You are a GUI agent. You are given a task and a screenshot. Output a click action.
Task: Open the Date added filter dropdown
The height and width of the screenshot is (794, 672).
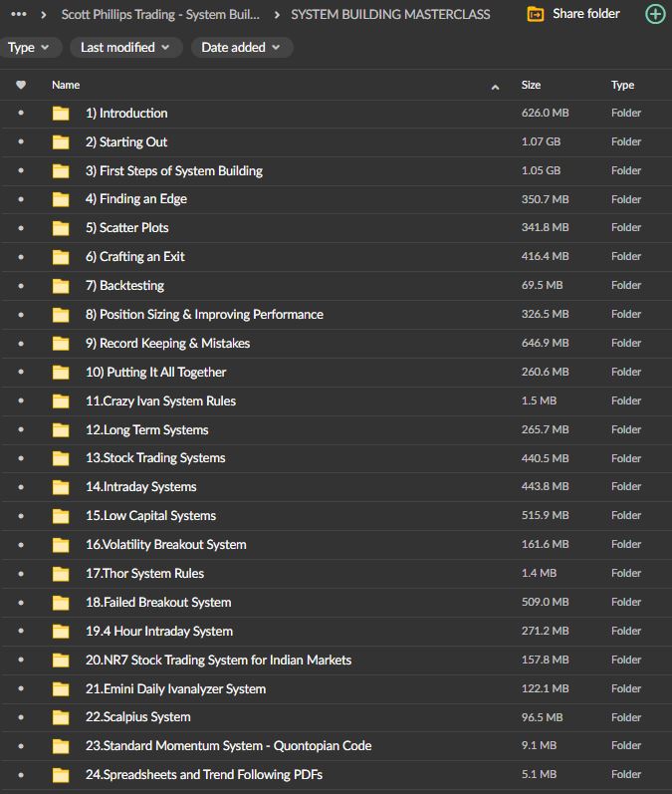pos(241,48)
